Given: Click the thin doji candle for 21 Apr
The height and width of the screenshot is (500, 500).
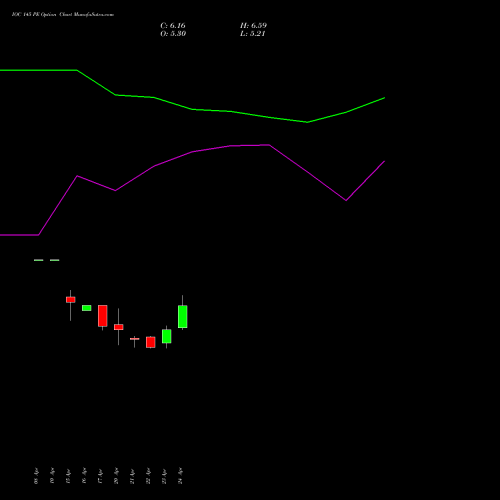Looking at the screenshot, I should (x=135, y=339).
